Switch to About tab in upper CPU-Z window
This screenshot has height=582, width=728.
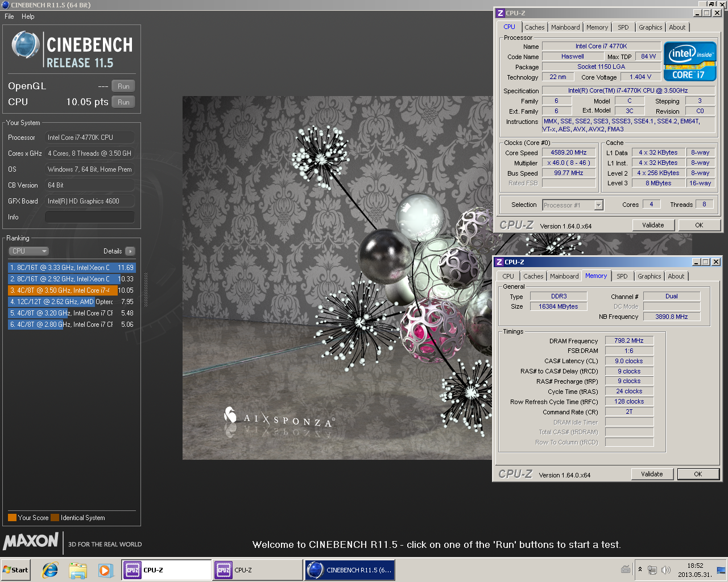point(677,27)
